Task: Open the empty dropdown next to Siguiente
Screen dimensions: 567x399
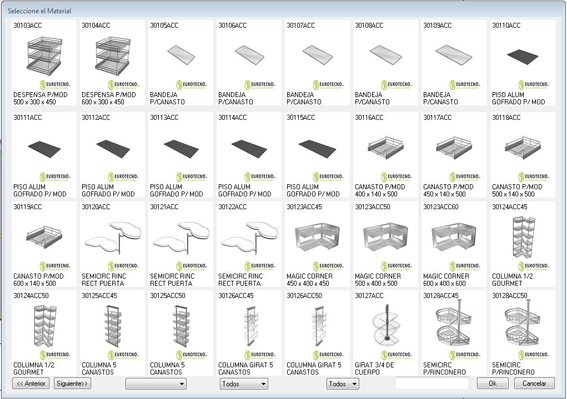Action: (156, 384)
